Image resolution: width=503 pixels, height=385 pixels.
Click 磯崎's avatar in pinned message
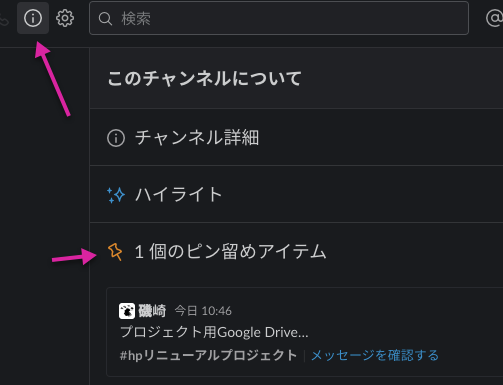127,311
